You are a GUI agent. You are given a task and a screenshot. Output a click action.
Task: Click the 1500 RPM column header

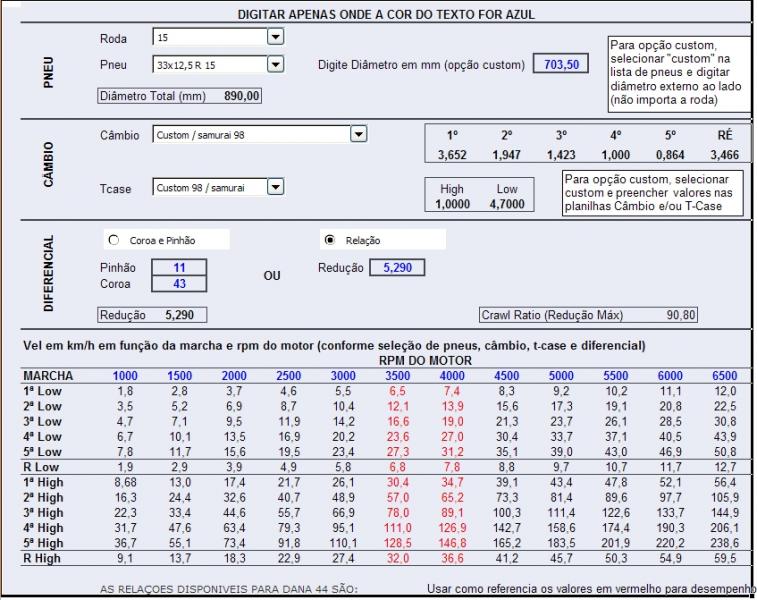click(x=180, y=376)
